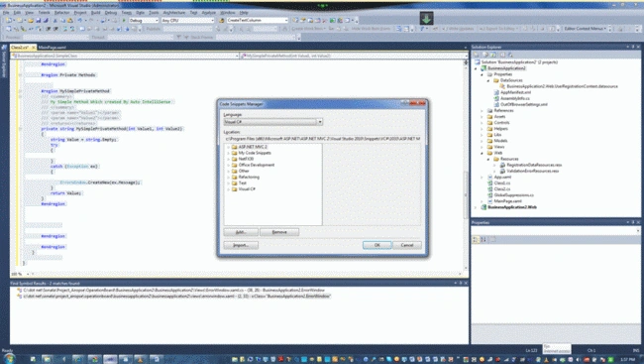The height and width of the screenshot is (364, 644).
Task: Click the Add... button in Code Snippets Manager
Action: click(x=241, y=232)
